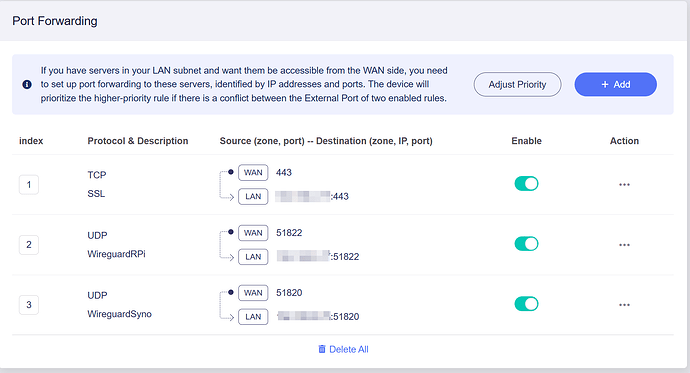Click the LAN destination ending in :51820
The width and height of the screenshot is (690, 373).
pos(318,316)
